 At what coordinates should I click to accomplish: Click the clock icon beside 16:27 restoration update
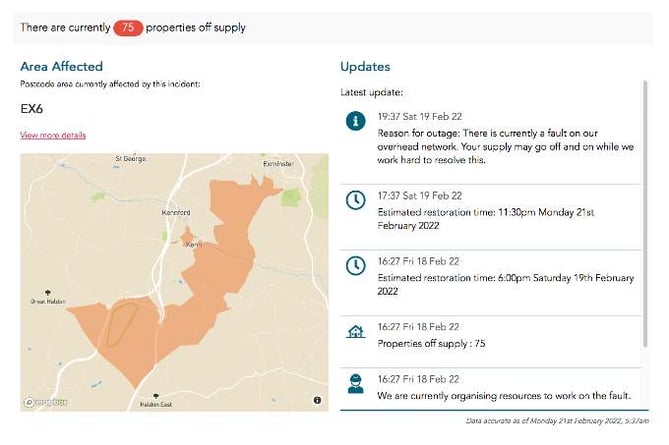pyautogui.click(x=355, y=266)
